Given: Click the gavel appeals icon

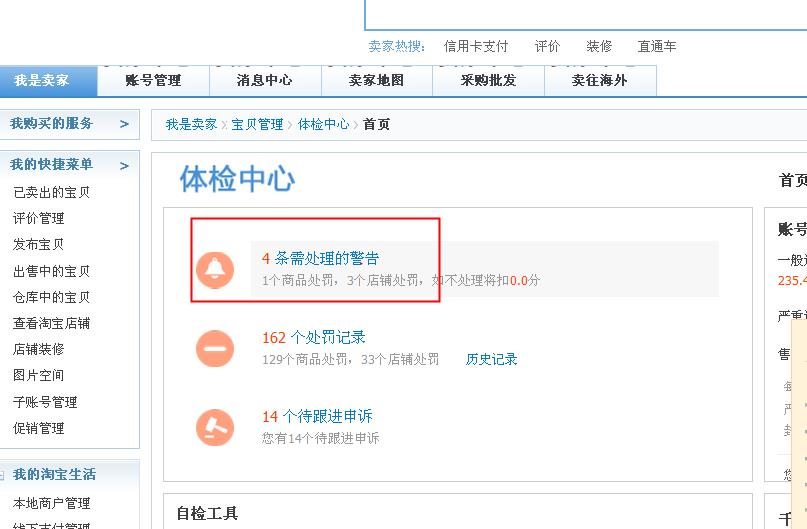Looking at the screenshot, I should point(215,427).
